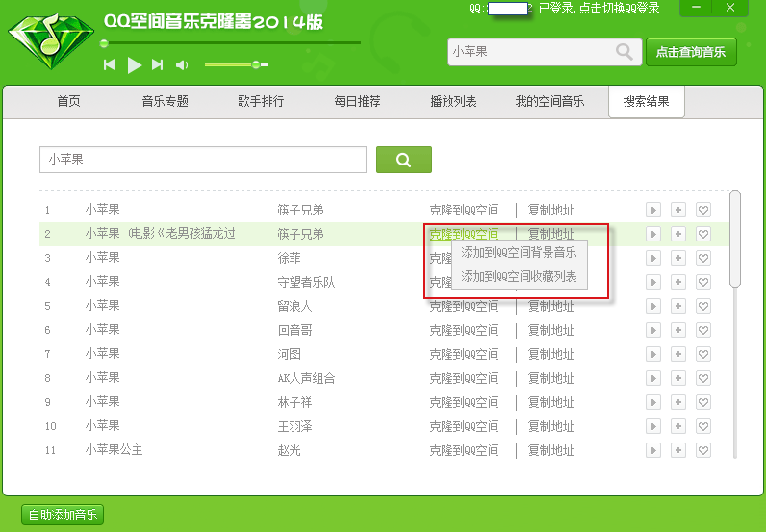Viewport: 766px width, 532px height.
Task: Click 克隆到QQ空间 for row 1 筷子兄弟
Action: (x=464, y=210)
